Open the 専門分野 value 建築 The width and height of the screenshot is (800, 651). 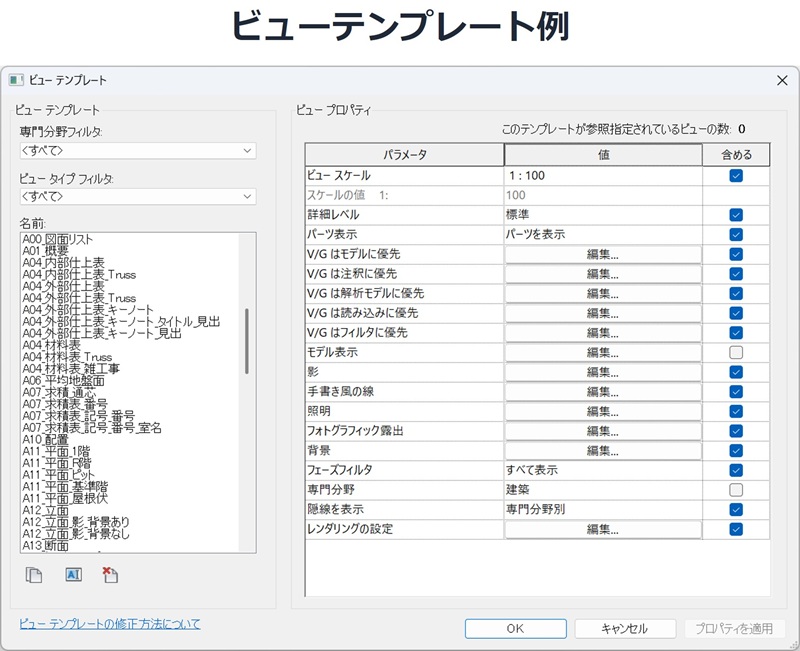[603, 490]
